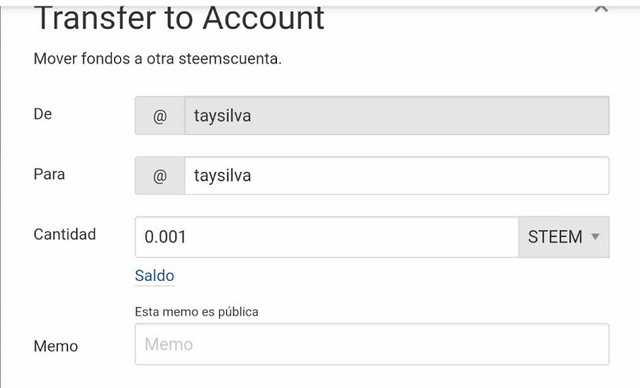Focus the Cantidad amount input
640x388 pixels.
pyautogui.click(x=327, y=237)
